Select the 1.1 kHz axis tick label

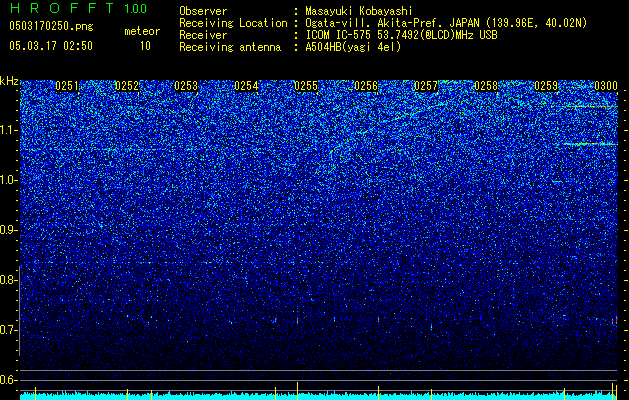pos(8,130)
